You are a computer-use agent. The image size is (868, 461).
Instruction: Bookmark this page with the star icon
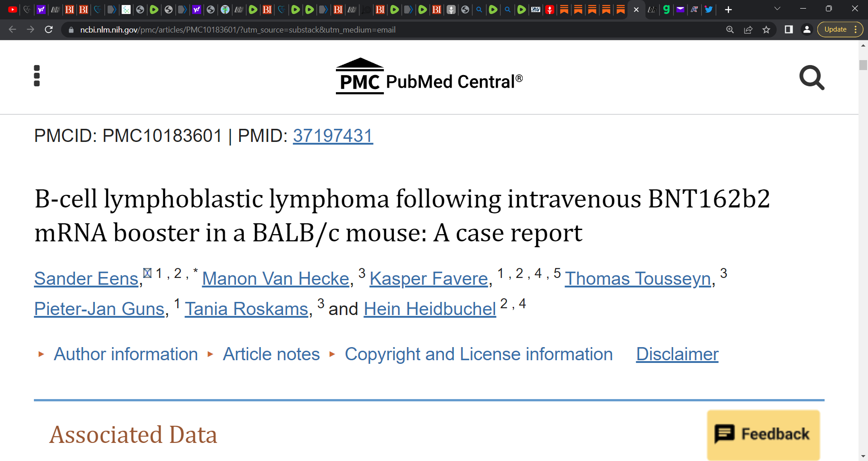coord(767,29)
